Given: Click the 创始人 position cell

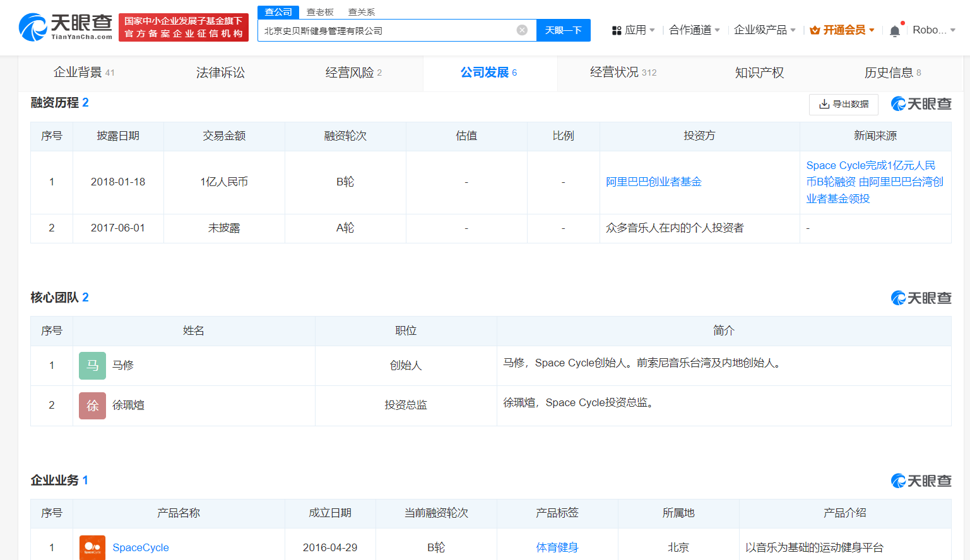Looking at the screenshot, I should coord(406,365).
